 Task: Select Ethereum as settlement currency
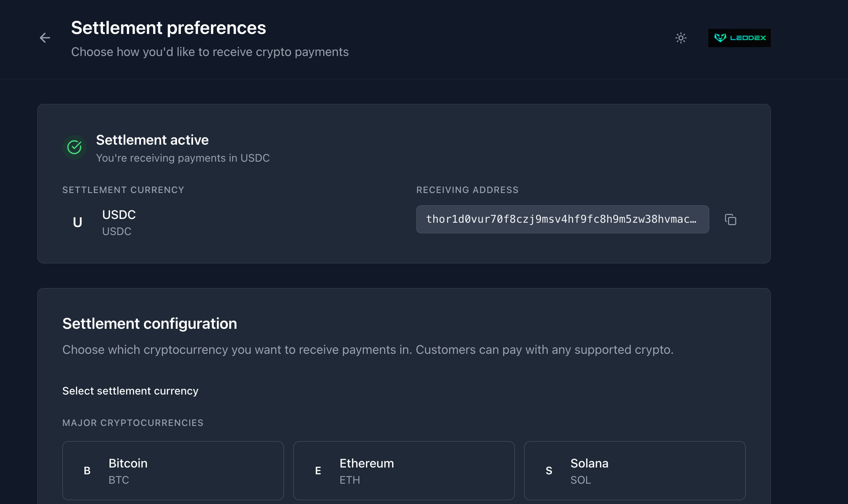point(404,470)
